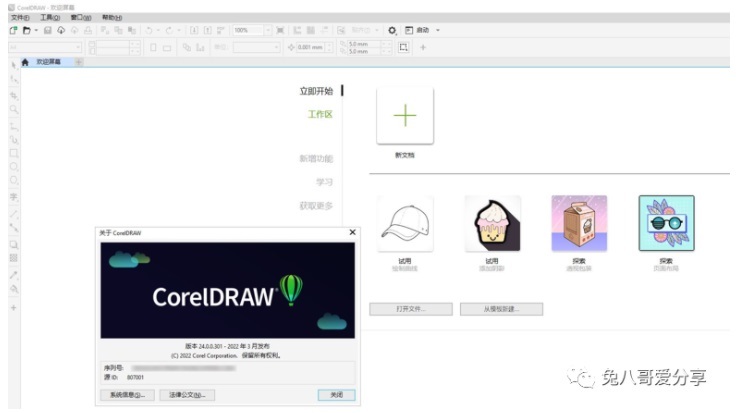Open the 工具 menu
The width and height of the screenshot is (736, 413).
click(50, 17)
